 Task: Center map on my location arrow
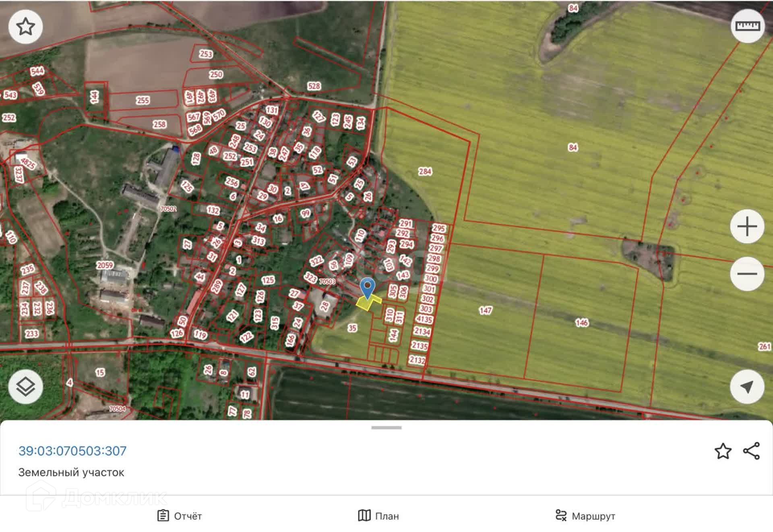click(747, 387)
